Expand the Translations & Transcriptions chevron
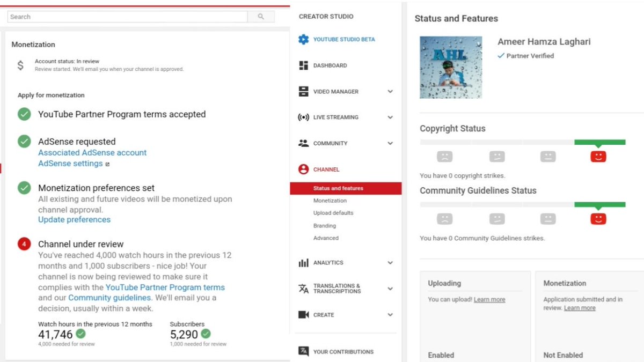Screen dimensions: 644x362 390,289
